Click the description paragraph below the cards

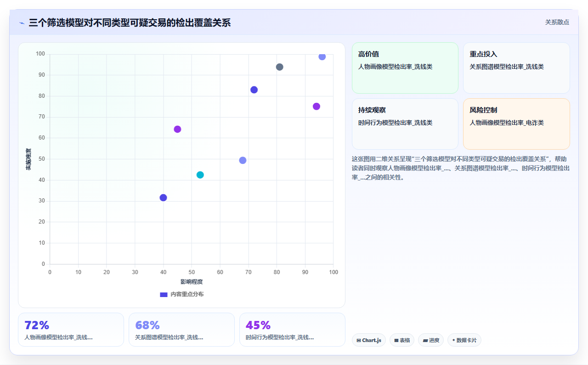tap(461, 168)
